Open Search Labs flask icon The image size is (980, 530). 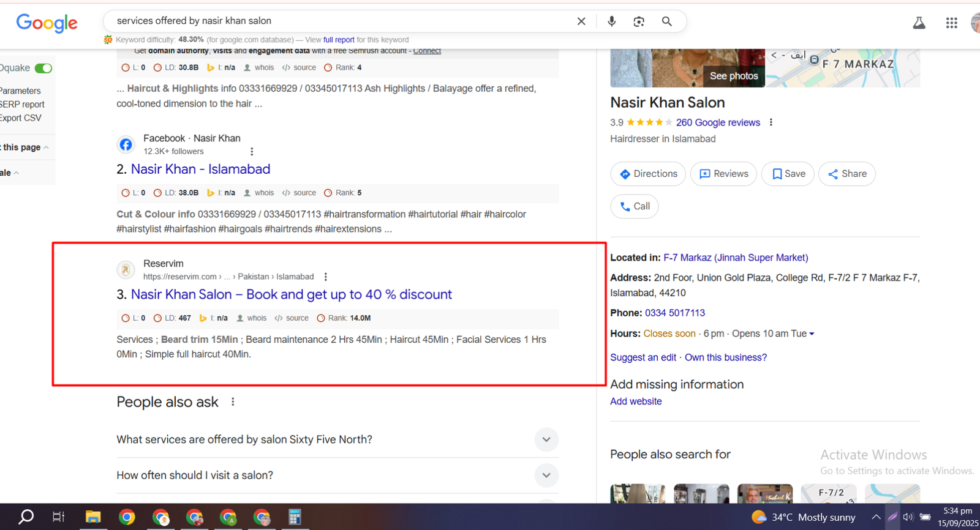click(919, 23)
